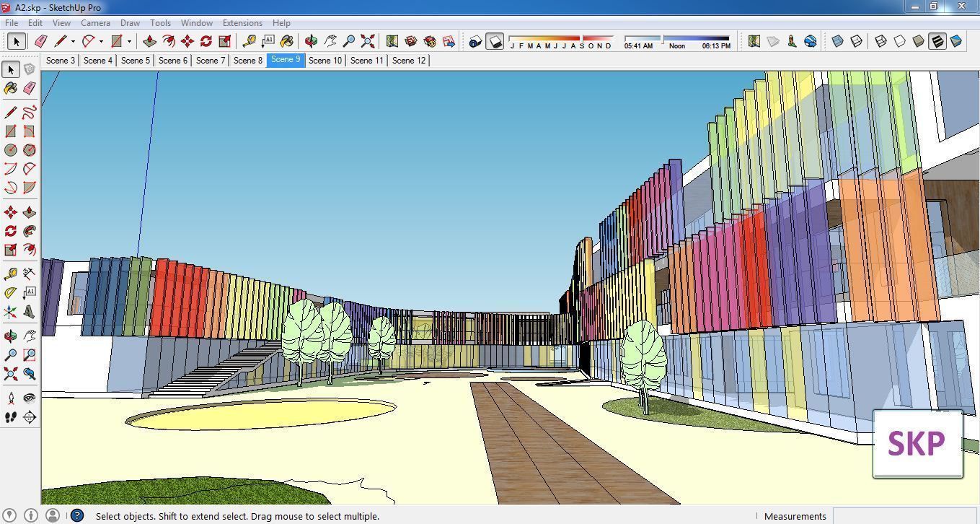Open the Camera menu

pyautogui.click(x=95, y=23)
